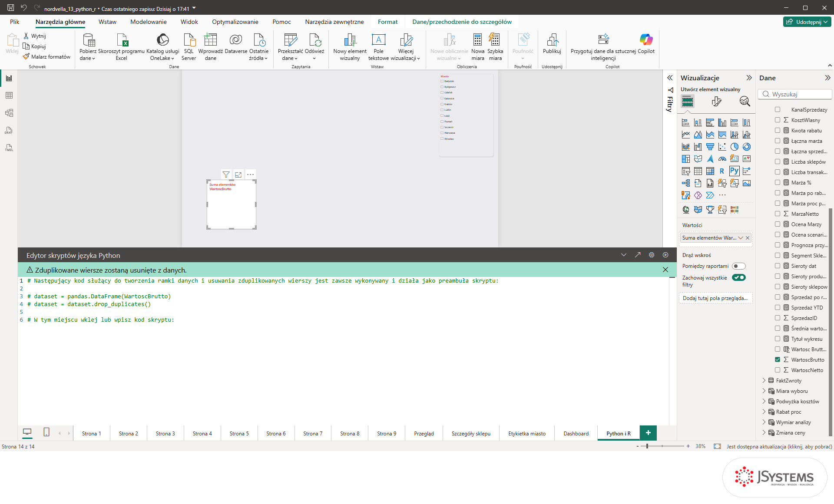Open the Wstaw ribbon tab

pyautogui.click(x=107, y=22)
